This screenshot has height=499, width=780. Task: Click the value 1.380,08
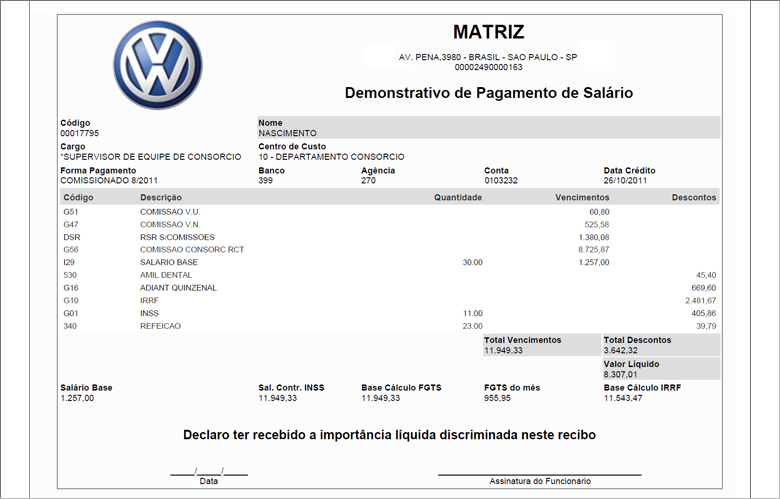pyautogui.click(x=594, y=237)
